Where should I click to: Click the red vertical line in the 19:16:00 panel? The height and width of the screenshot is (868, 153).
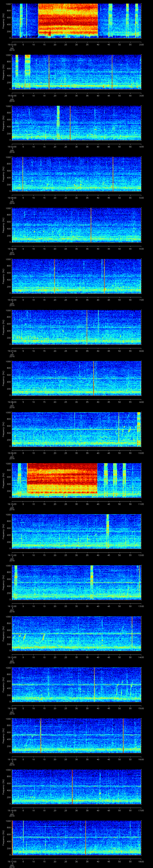point(72,787)
